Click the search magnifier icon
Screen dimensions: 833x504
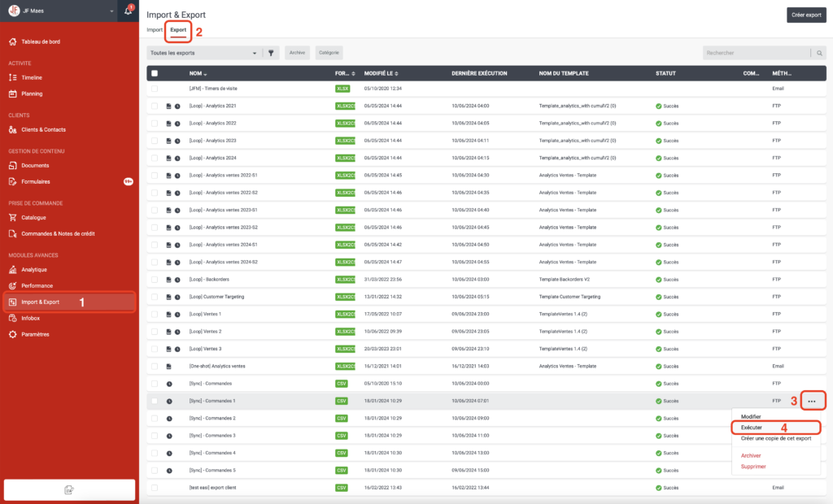pos(819,53)
